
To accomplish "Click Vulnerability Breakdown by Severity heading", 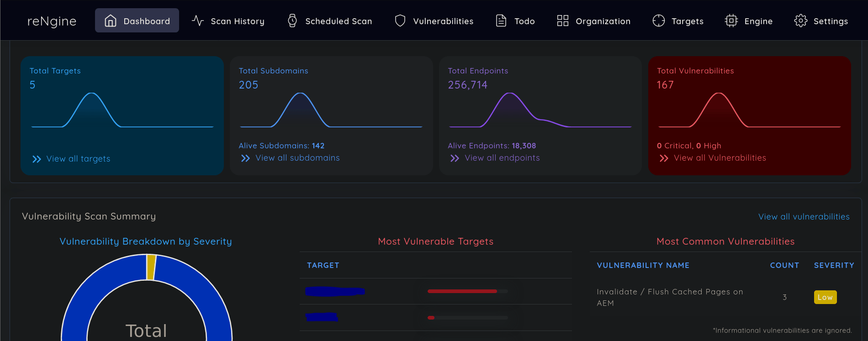I will (146, 241).
